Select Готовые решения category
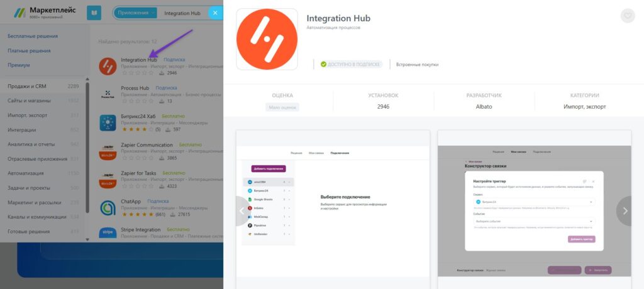The height and width of the screenshot is (289, 644). [x=43, y=232]
